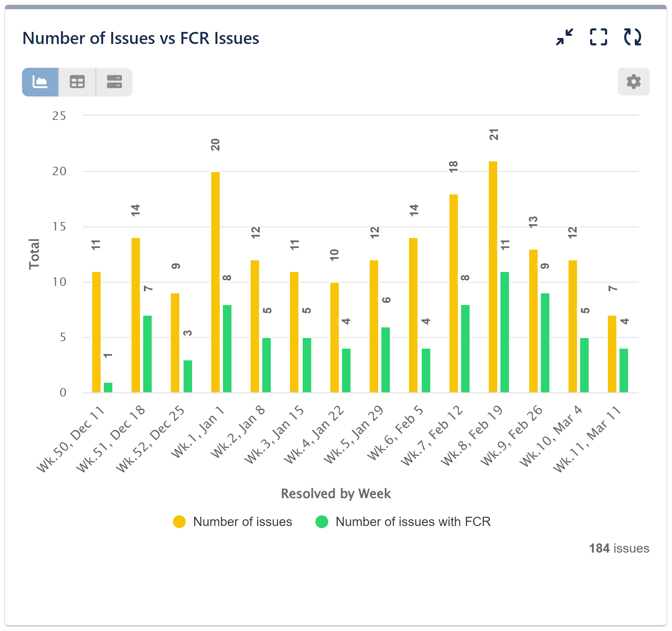Screen dimensions: 672x631
Task: Switch to the table view icon
Action: (x=77, y=82)
